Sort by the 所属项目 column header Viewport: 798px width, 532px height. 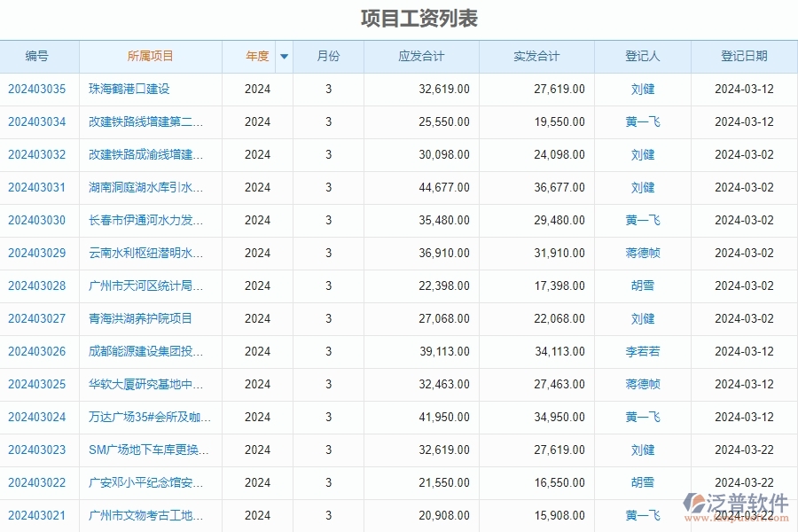pyautogui.click(x=150, y=56)
